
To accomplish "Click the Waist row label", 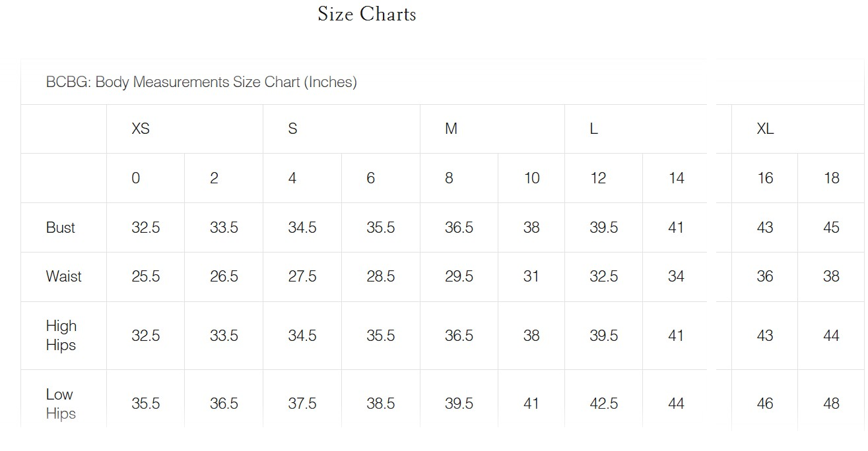I will [64, 276].
